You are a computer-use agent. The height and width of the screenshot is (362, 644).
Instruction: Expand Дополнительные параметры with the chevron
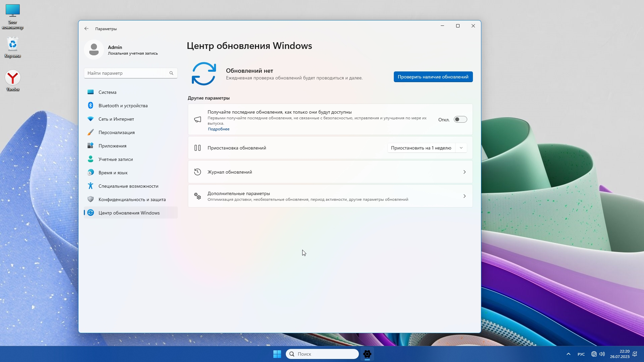464,196
